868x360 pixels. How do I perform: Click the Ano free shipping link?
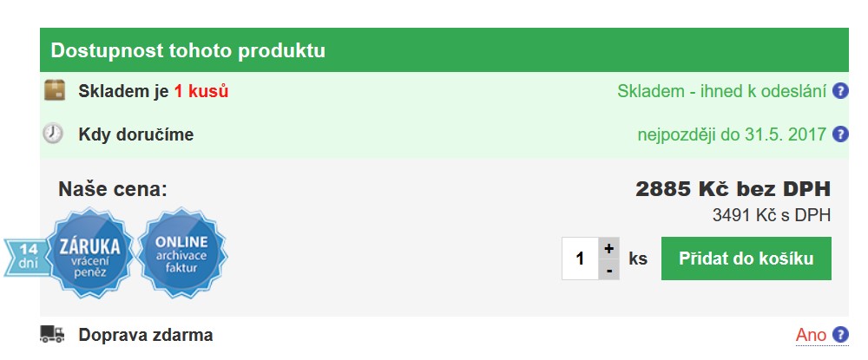click(x=811, y=335)
